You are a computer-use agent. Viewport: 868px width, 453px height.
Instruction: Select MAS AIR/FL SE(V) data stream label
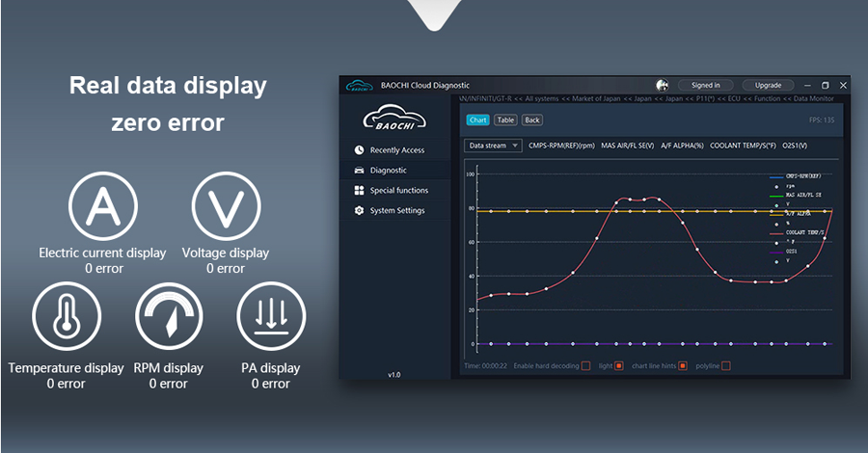pyautogui.click(x=627, y=146)
